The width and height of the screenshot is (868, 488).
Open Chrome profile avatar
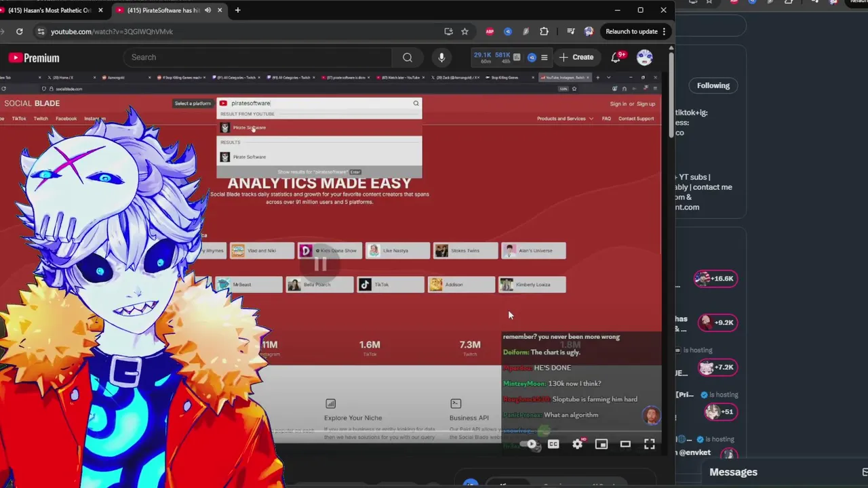(589, 31)
